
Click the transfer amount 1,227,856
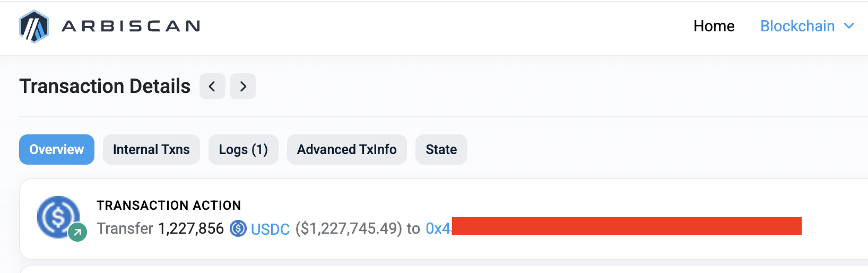(191, 228)
